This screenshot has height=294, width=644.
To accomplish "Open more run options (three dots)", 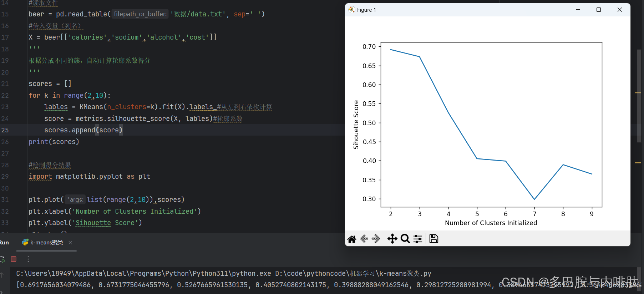I will pyautogui.click(x=28, y=259).
